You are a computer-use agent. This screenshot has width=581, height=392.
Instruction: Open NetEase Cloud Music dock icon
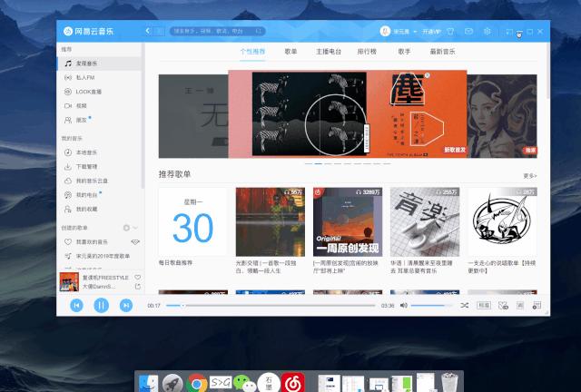pyautogui.click(x=293, y=383)
